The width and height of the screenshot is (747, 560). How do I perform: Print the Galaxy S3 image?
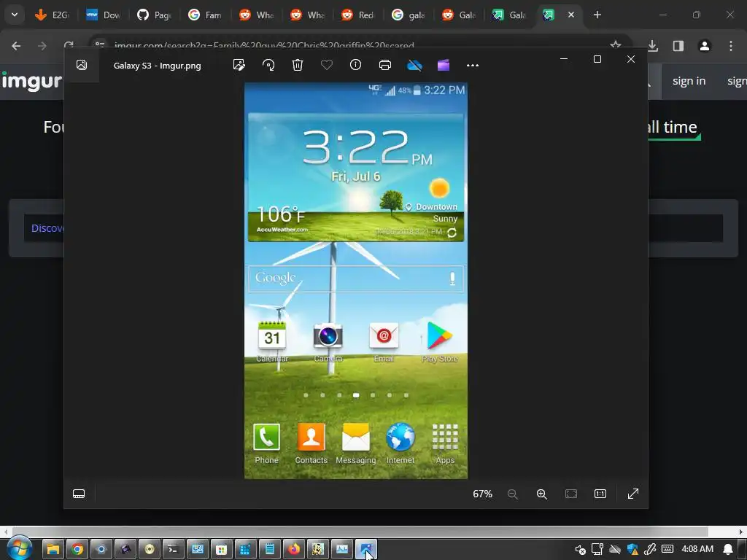tap(385, 65)
